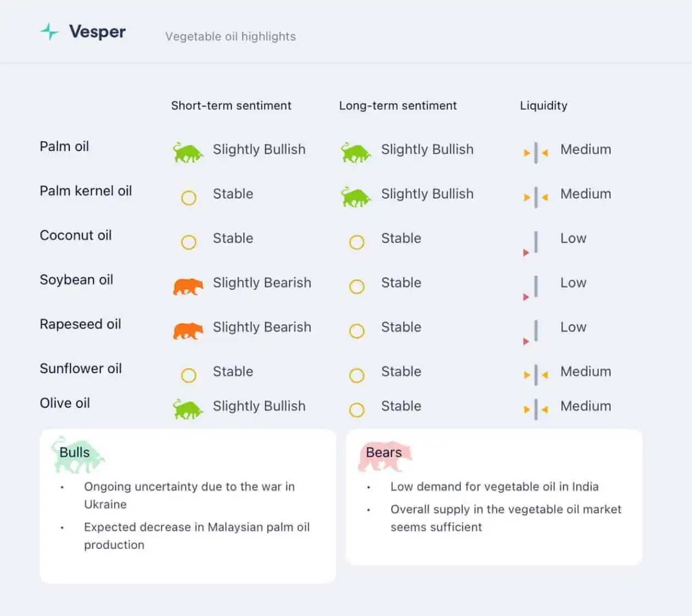
Task: Click Soybean oil orange bear icon
Action: 188,286
